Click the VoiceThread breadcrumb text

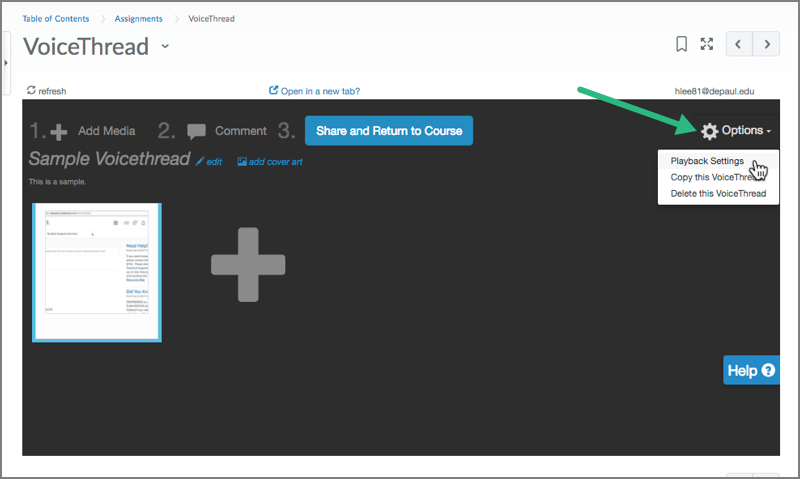coord(211,18)
